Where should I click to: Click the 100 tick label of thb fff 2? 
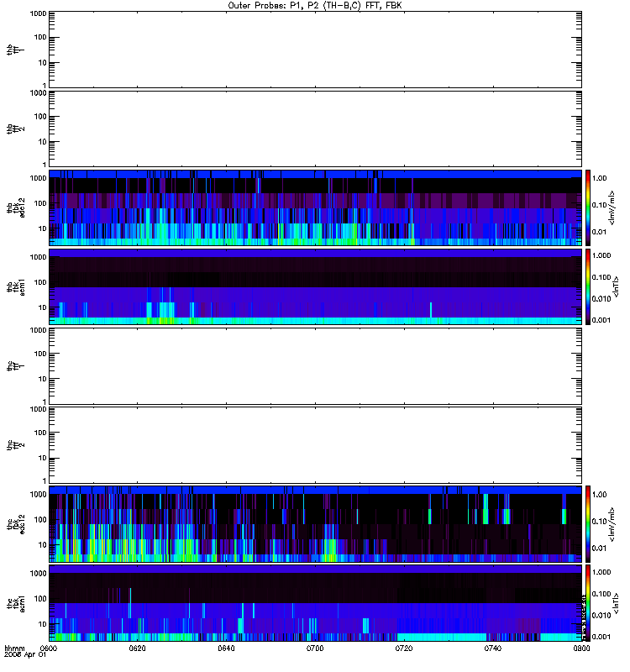pyautogui.click(x=40, y=117)
